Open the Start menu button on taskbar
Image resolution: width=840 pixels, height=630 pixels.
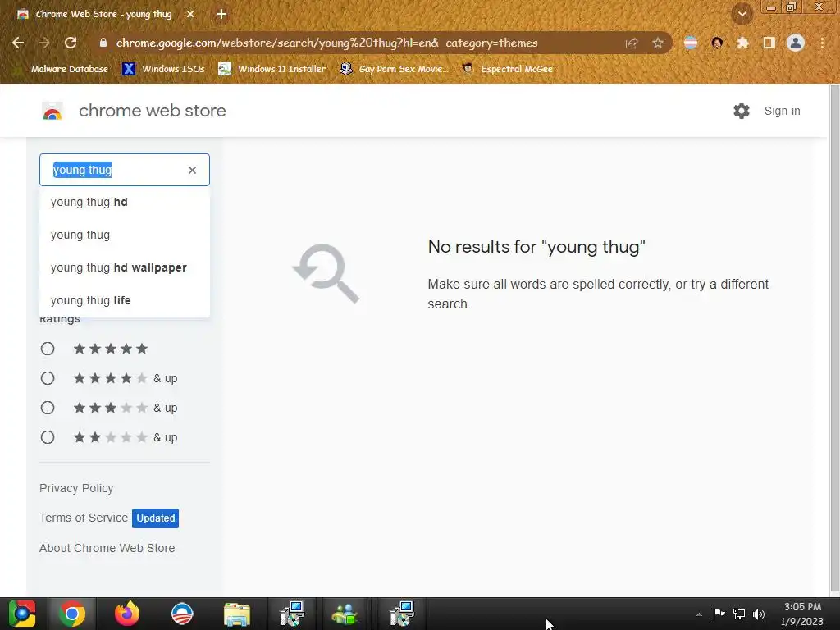22,614
